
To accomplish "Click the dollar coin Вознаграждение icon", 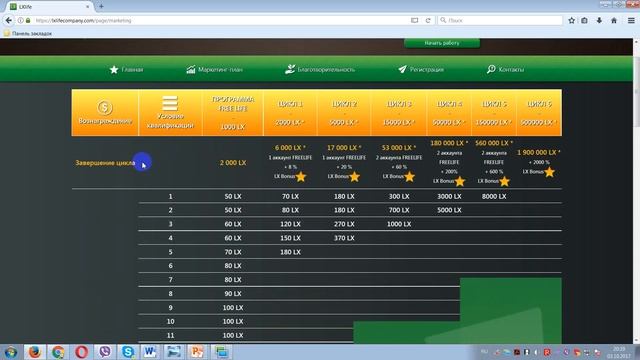I will [x=104, y=107].
